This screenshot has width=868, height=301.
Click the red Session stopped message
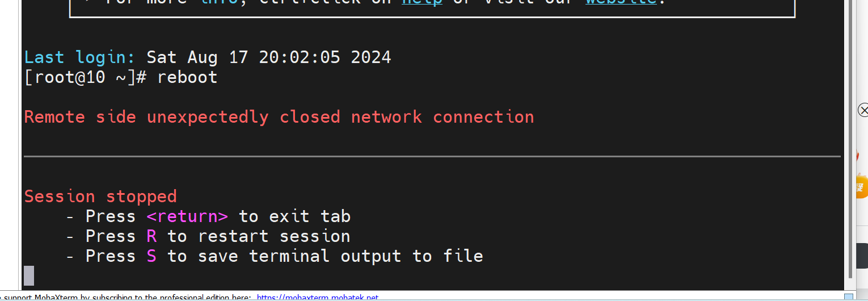(x=100, y=197)
